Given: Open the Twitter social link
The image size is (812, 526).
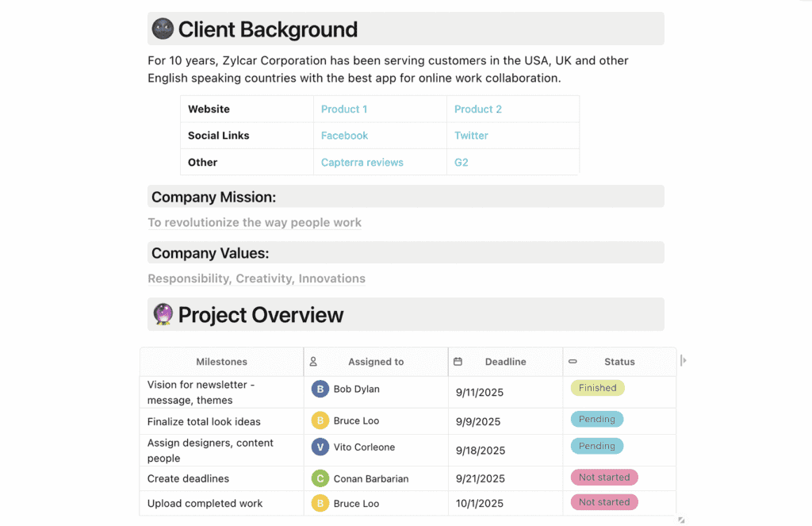Looking at the screenshot, I should (x=471, y=136).
